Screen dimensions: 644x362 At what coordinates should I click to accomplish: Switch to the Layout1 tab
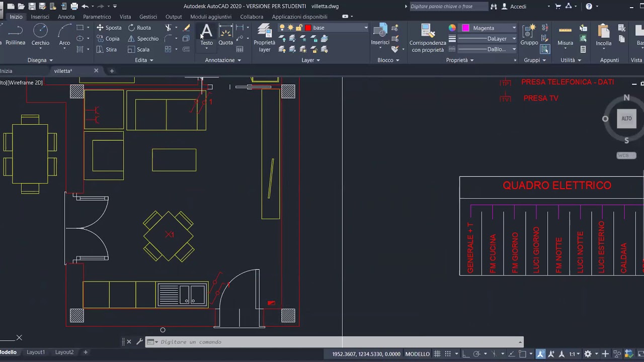coord(36,352)
